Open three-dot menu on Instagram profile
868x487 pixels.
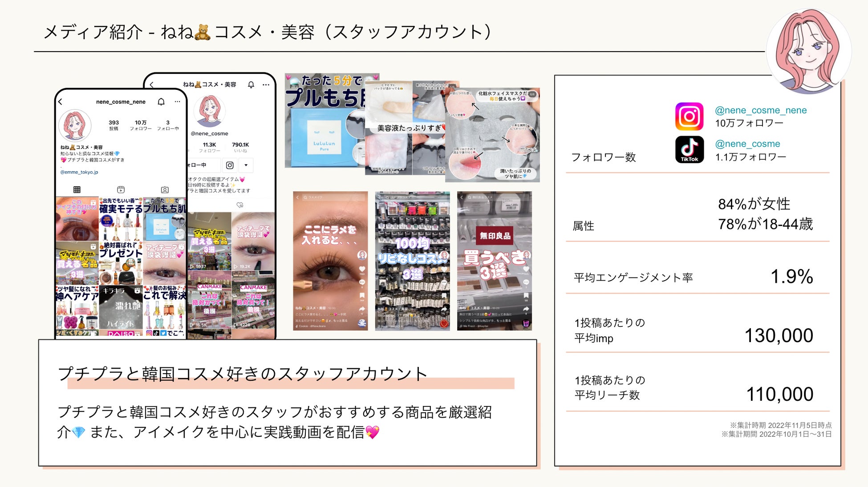178,102
